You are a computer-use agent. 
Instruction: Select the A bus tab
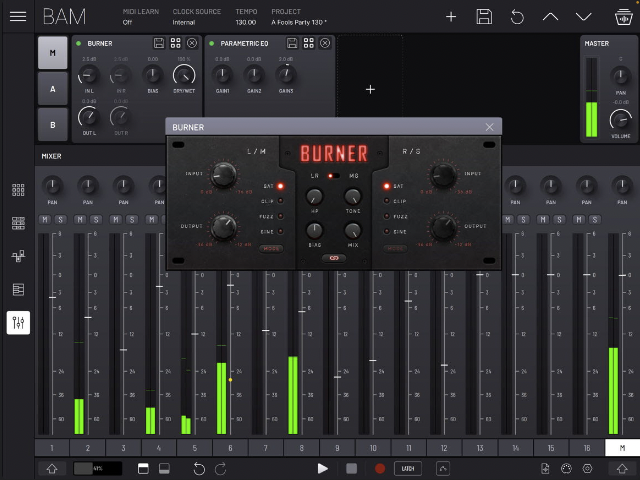pyautogui.click(x=52, y=88)
